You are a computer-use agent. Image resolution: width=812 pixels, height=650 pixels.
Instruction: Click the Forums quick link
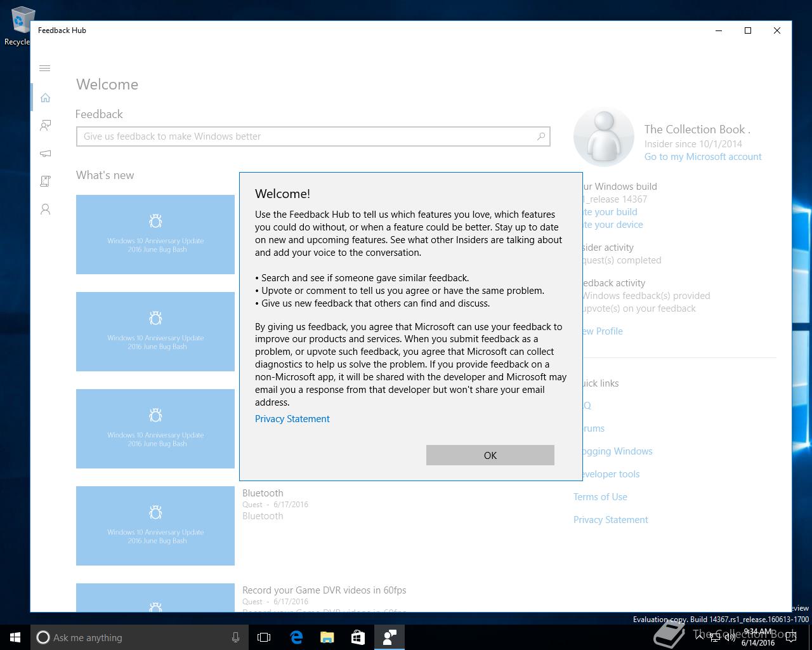click(x=594, y=428)
